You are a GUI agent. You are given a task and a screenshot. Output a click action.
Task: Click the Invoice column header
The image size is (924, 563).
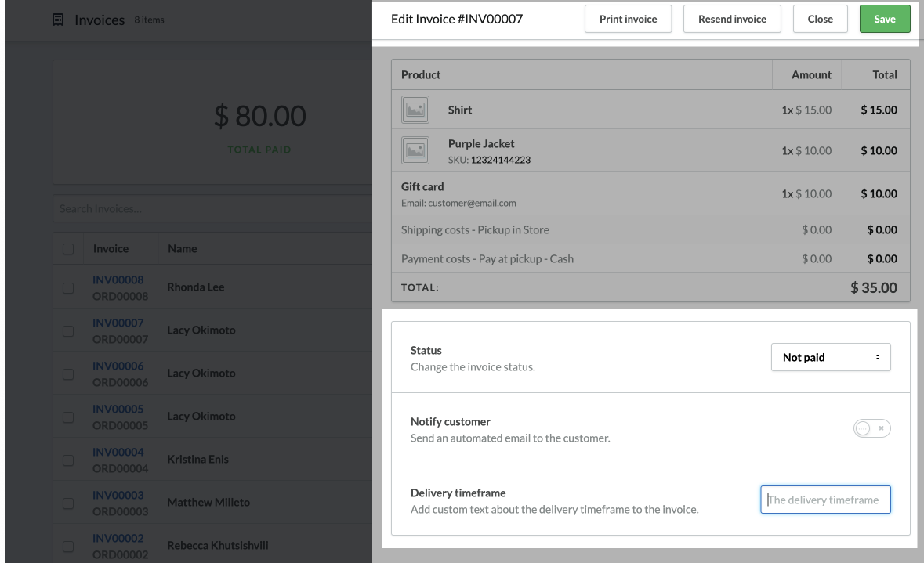[111, 249]
